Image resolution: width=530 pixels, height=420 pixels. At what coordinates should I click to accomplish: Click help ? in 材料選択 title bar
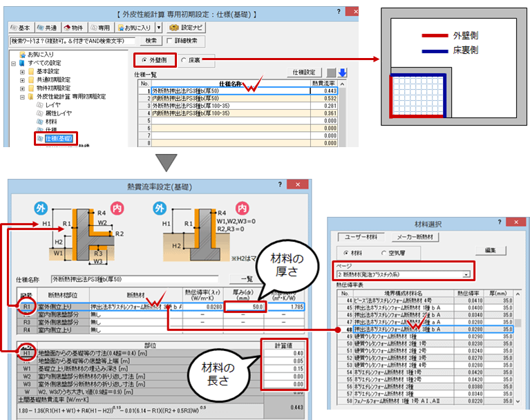(499, 222)
